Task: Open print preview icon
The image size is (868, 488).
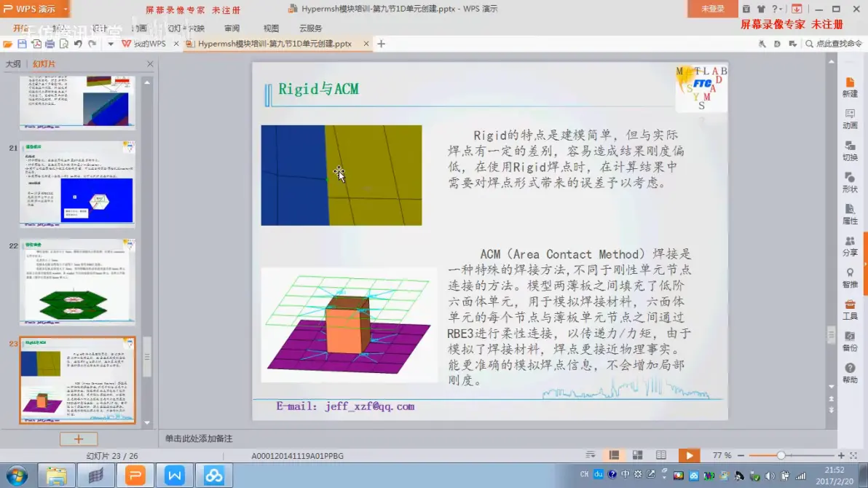Action: click(63, 44)
